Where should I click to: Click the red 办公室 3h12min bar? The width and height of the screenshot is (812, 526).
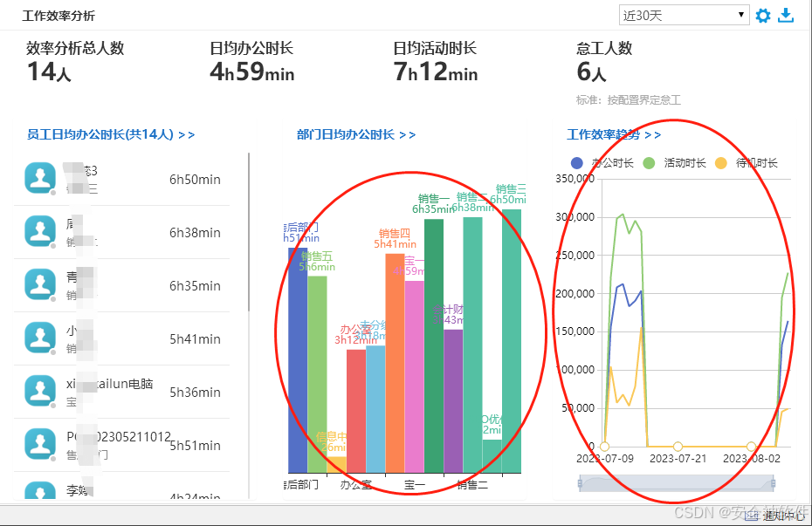(x=355, y=411)
